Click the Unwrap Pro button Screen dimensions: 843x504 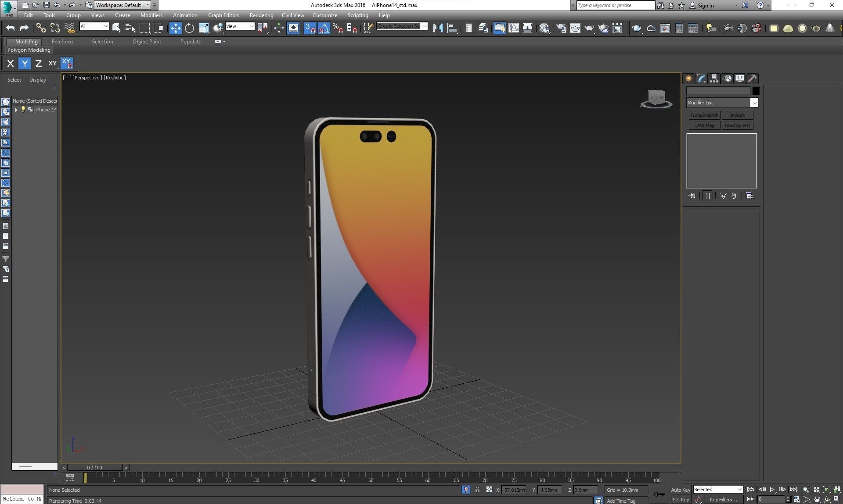pyautogui.click(x=737, y=125)
